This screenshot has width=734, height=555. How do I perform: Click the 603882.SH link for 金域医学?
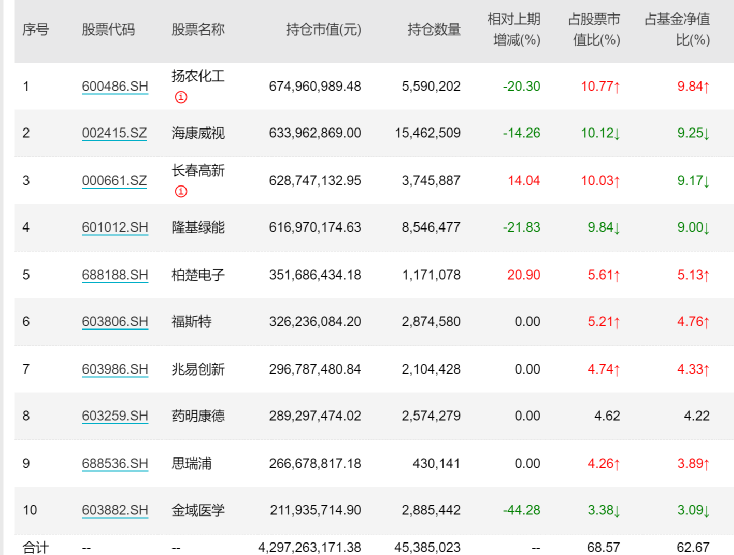(115, 510)
